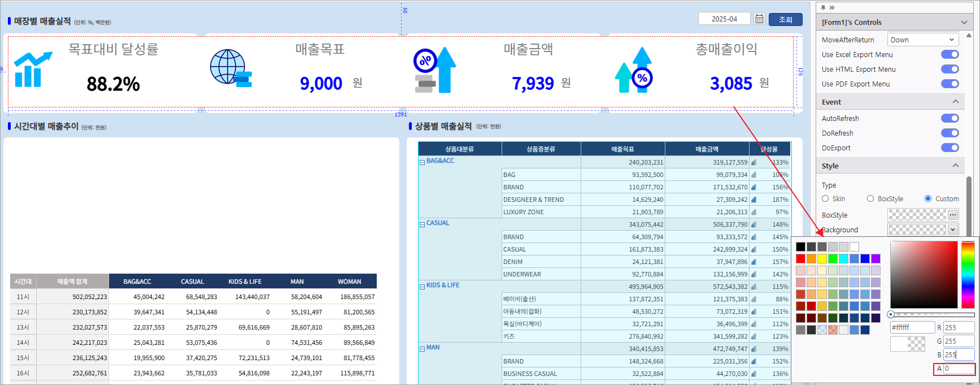Pick the pure red color swatch
Screen dimensions: 980x385
pos(800,259)
